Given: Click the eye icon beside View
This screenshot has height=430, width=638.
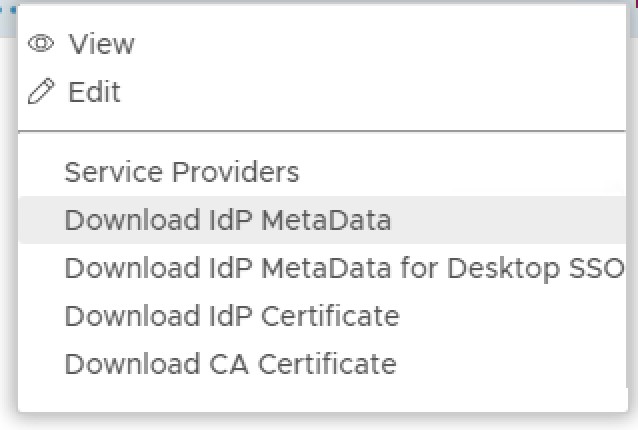Looking at the screenshot, I should pyautogui.click(x=41, y=44).
